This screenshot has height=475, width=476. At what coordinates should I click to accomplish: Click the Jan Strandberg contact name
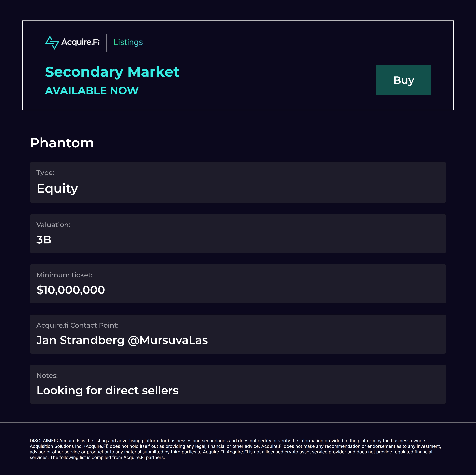(x=80, y=340)
